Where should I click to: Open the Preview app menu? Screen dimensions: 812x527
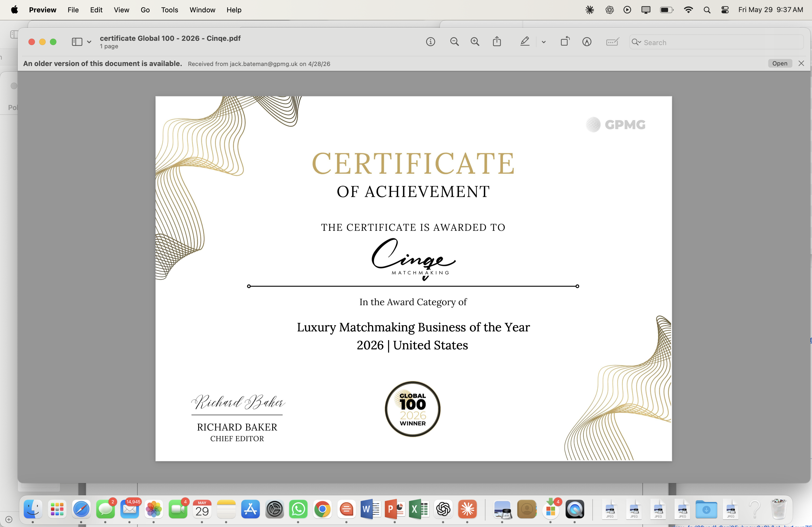(43, 10)
